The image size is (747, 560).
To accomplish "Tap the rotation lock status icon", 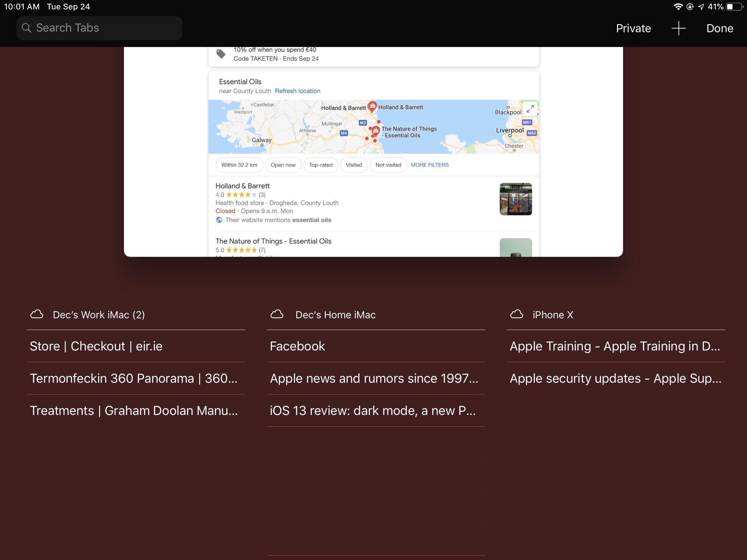I will click(x=690, y=7).
